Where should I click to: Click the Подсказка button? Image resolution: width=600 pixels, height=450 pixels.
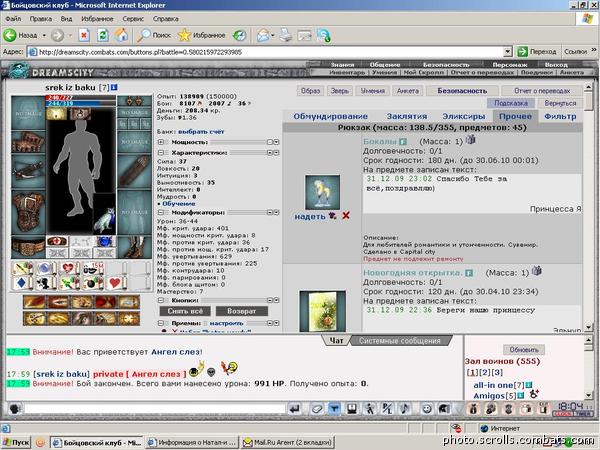coord(511,103)
